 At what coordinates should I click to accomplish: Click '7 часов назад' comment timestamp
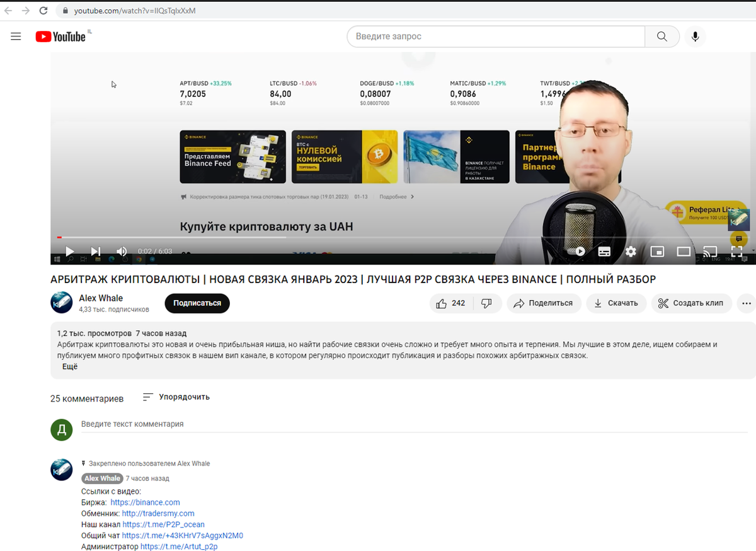coord(147,478)
